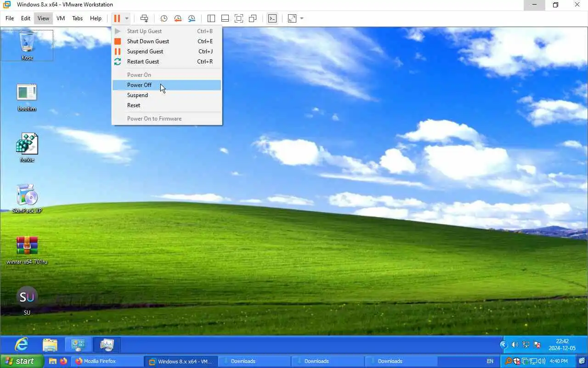Click Power On to Firmware entry

coord(167,119)
